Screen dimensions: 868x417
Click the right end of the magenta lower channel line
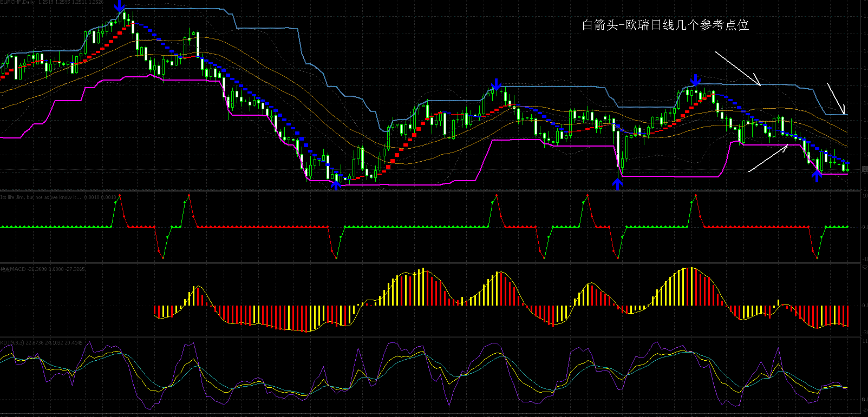[847, 174]
